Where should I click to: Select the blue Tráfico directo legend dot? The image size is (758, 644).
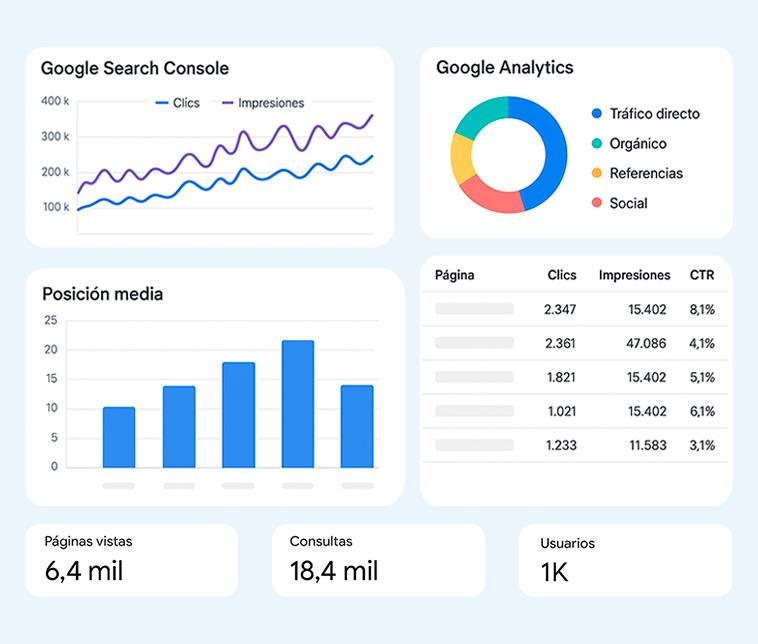point(597,114)
